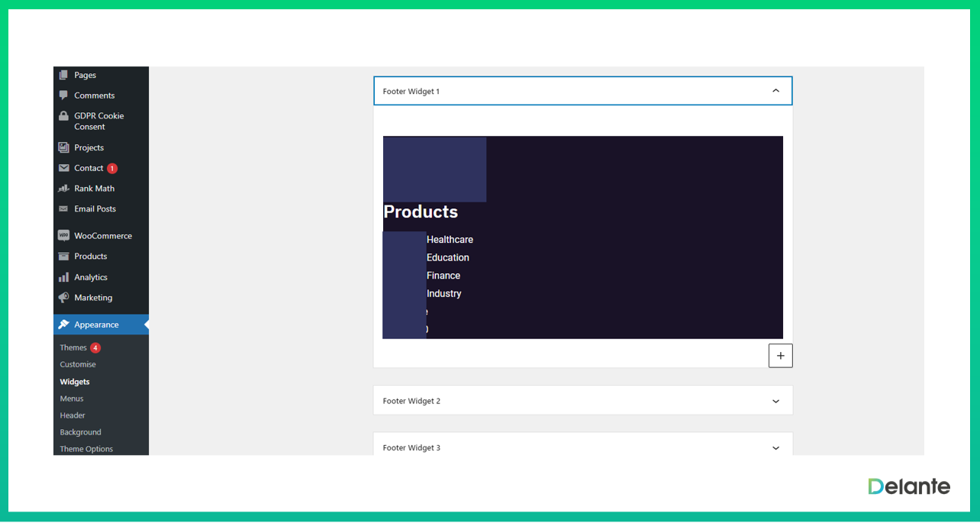
Task: Click the Rank Math SEO icon
Action: pyautogui.click(x=64, y=188)
